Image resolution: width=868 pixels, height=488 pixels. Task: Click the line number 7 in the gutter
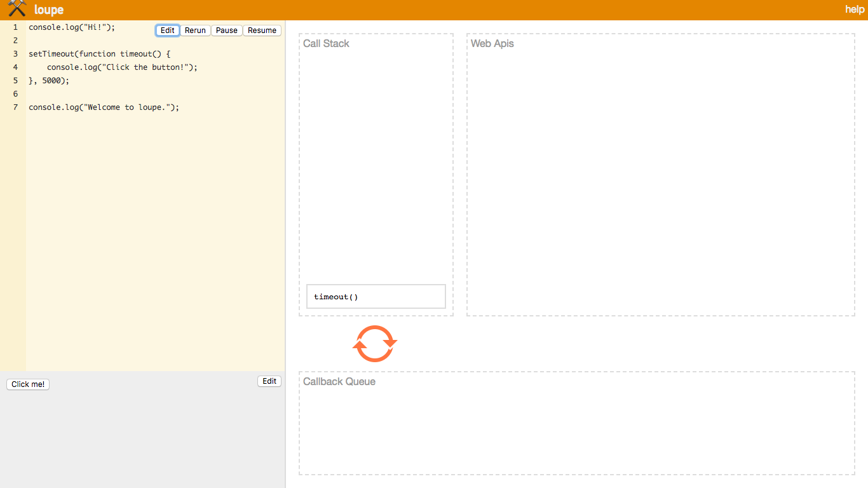[15, 107]
